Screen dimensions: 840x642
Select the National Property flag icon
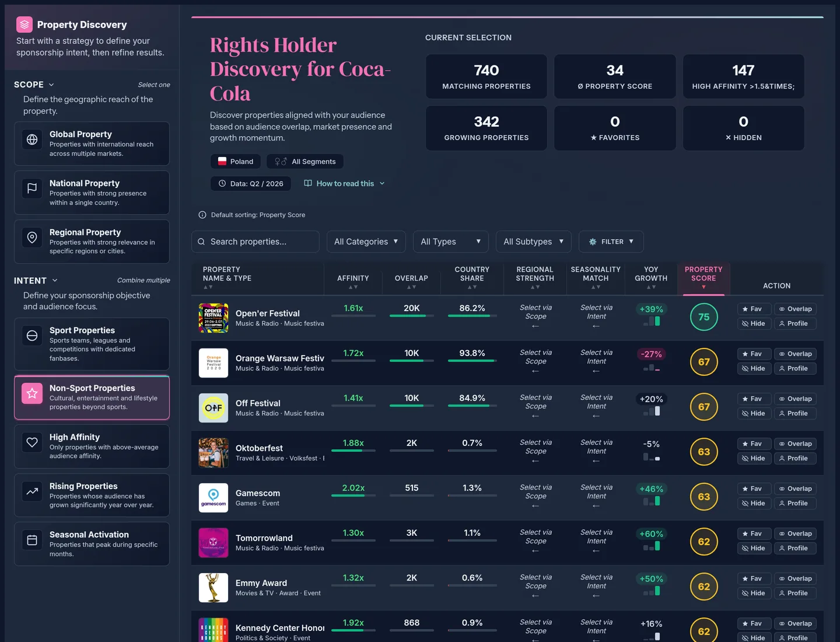[x=32, y=189]
